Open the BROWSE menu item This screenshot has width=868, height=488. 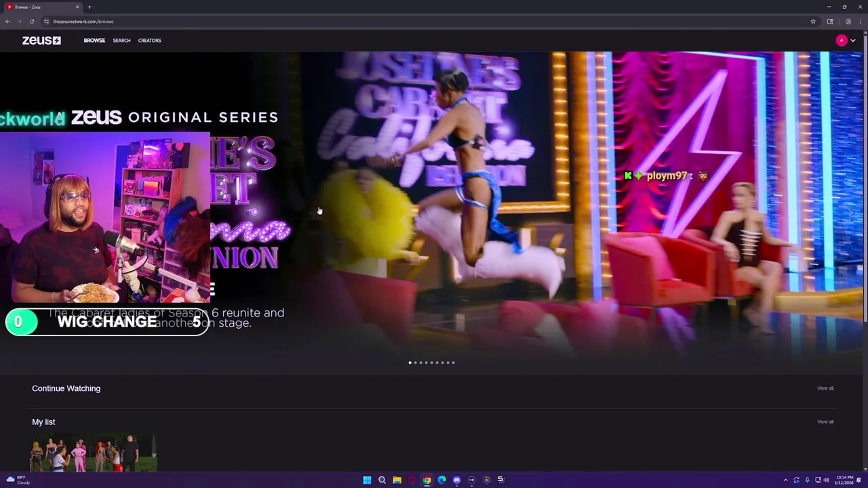pyautogui.click(x=94, y=41)
